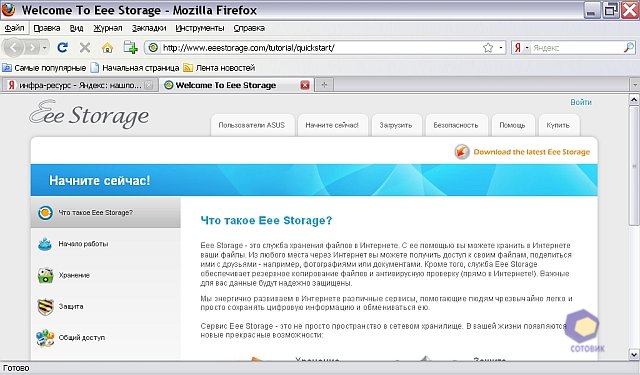Close the инфра-ресурс tab
Image resolution: width=640 pixels, height=375 pixels.
(149, 85)
